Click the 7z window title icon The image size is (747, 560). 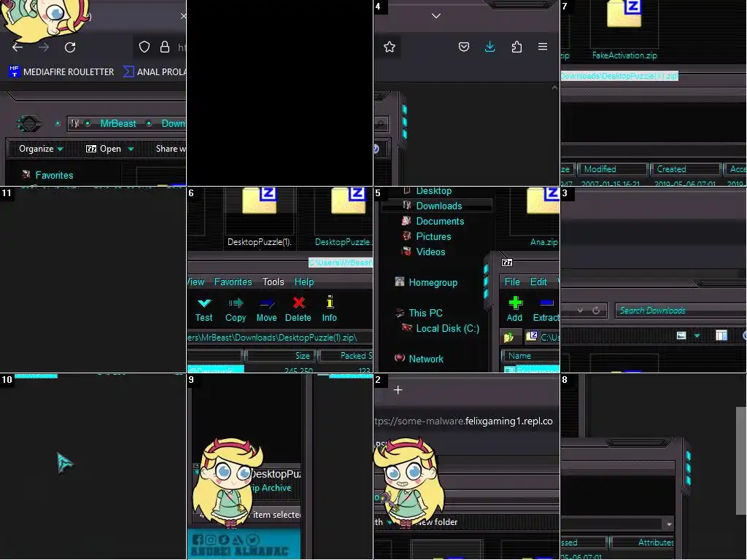[507, 262]
